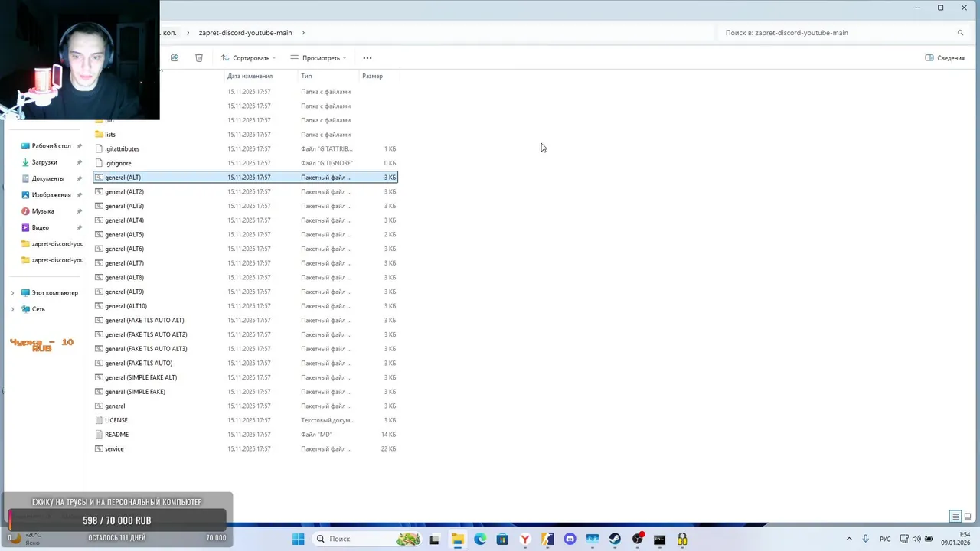This screenshot has width=980, height=551.
Task: Sort by Дата изменения column header
Action: (x=250, y=76)
